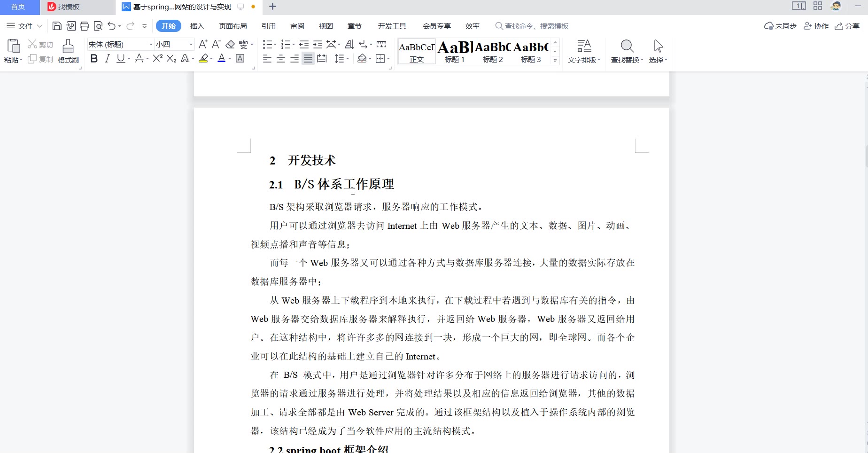Toggle strikethrough text formatting

(139, 58)
